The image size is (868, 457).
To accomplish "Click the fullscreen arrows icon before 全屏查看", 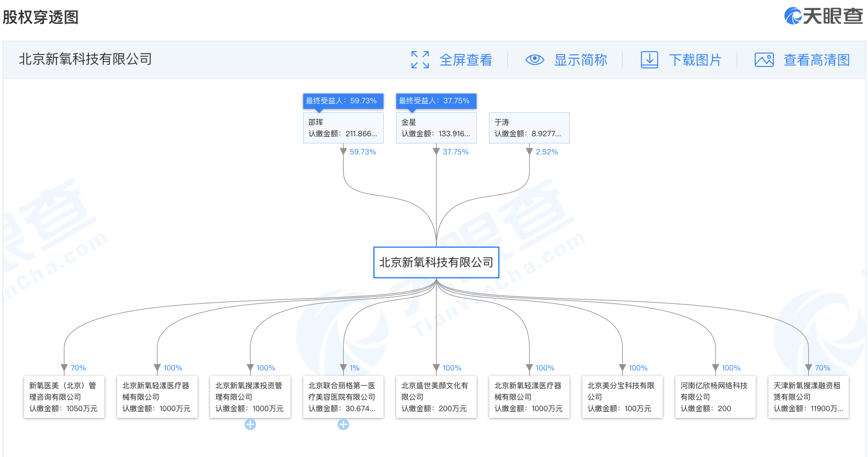I will 420,60.
